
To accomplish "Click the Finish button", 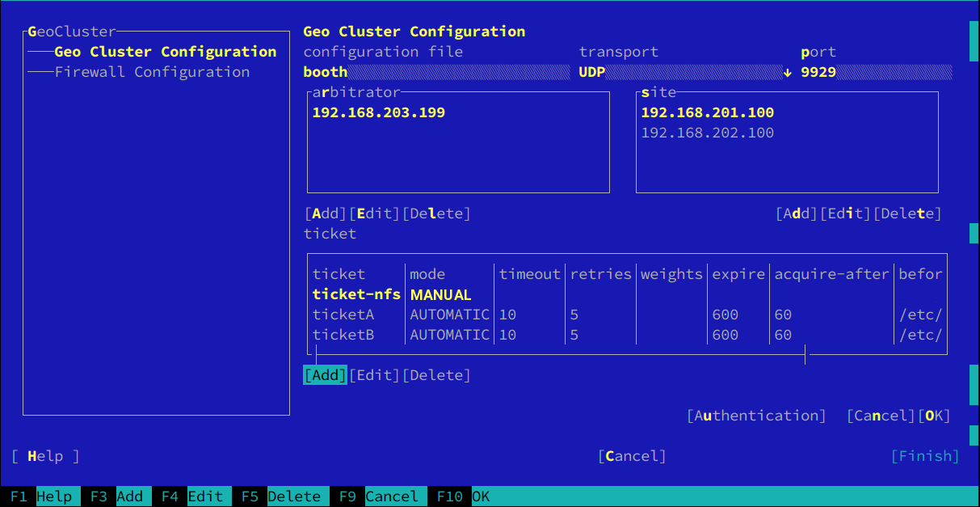I will tap(925, 456).
